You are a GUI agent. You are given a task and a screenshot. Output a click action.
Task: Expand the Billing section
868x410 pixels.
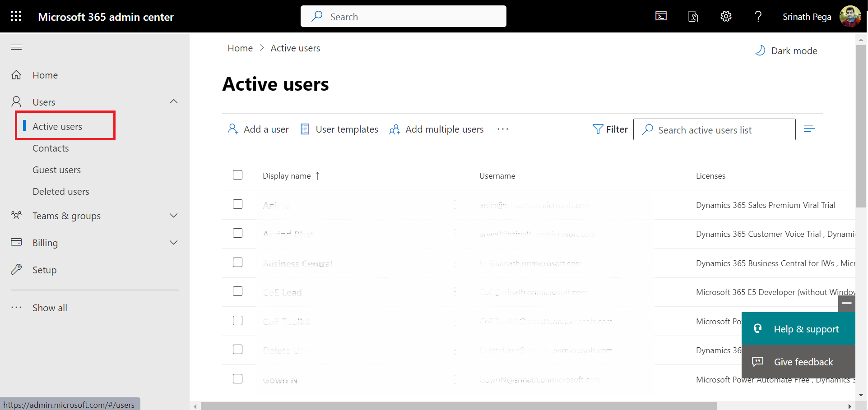174,243
